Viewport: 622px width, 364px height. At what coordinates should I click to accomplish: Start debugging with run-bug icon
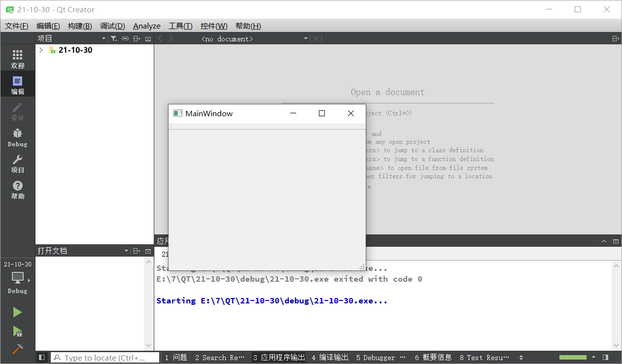17,331
